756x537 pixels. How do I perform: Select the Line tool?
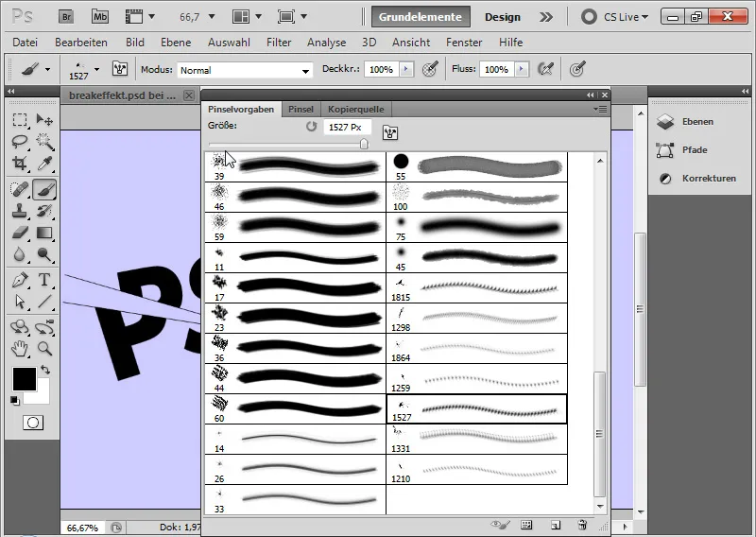[x=44, y=302]
